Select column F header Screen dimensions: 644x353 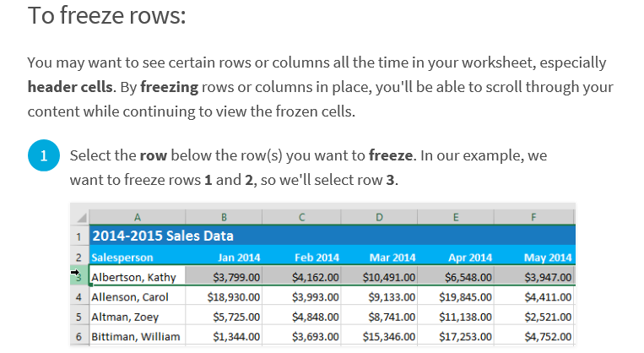(x=533, y=217)
